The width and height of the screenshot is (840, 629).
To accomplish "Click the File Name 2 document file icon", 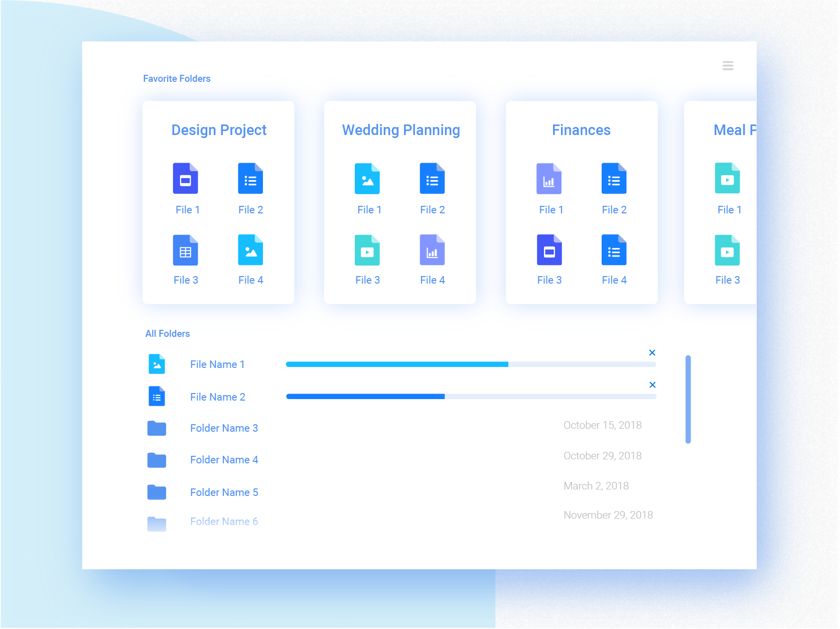I will (x=157, y=396).
